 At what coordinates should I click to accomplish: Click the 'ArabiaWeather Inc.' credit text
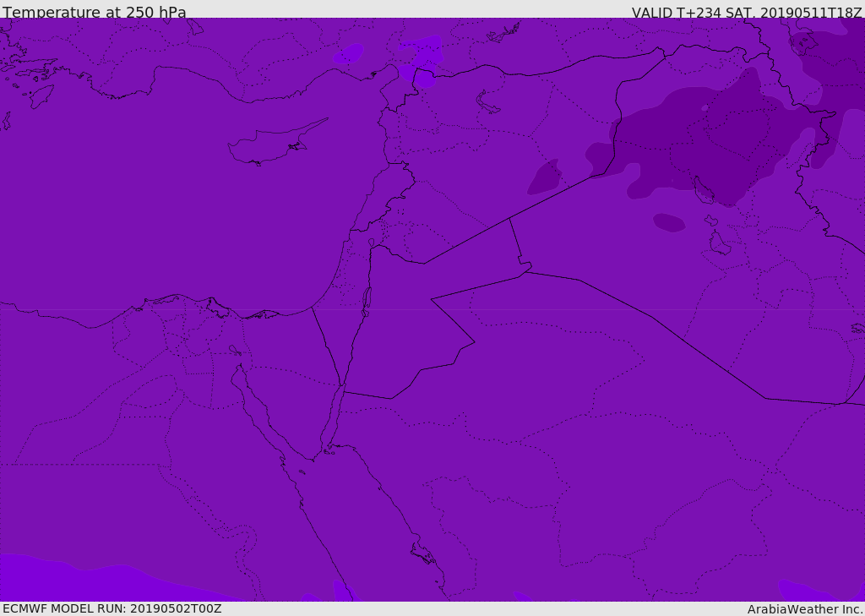(806, 609)
